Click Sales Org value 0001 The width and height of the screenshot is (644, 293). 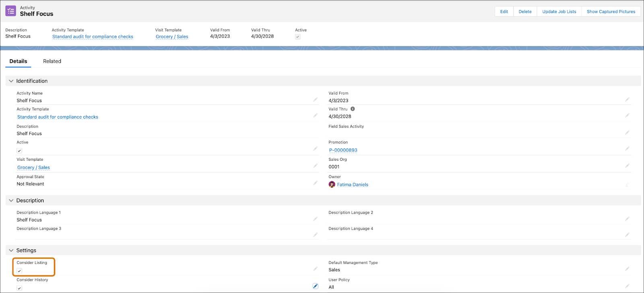pos(334,166)
